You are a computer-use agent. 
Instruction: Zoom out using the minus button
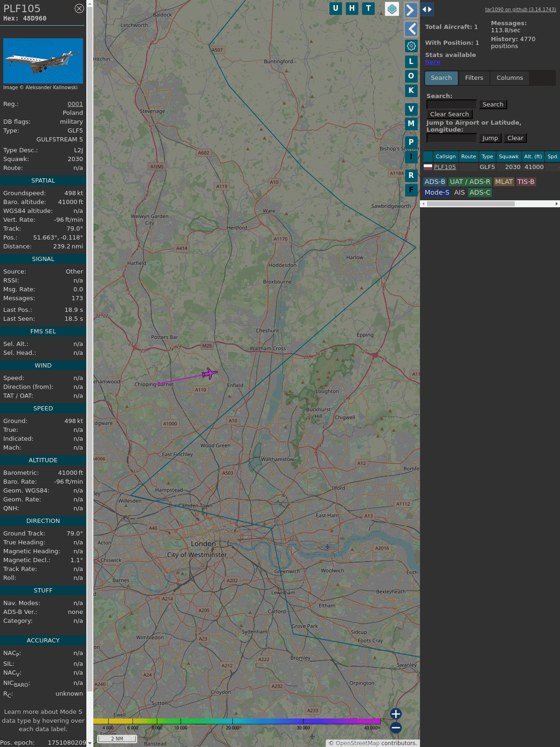tap(396, 728)
